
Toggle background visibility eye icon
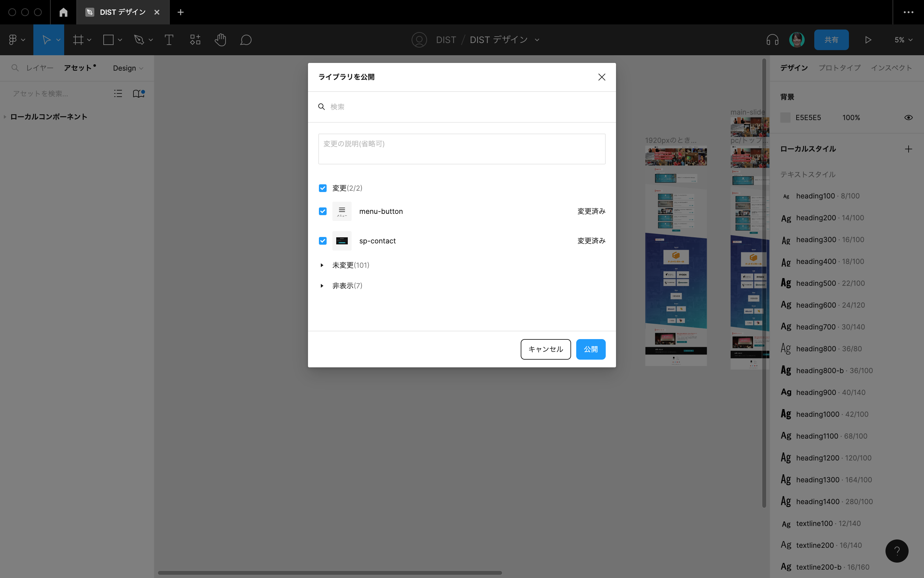pyautogui.click(x=908, y=117)
